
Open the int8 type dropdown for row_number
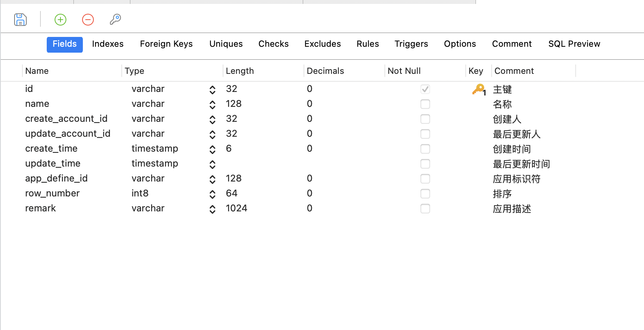[x=212, y=194]
